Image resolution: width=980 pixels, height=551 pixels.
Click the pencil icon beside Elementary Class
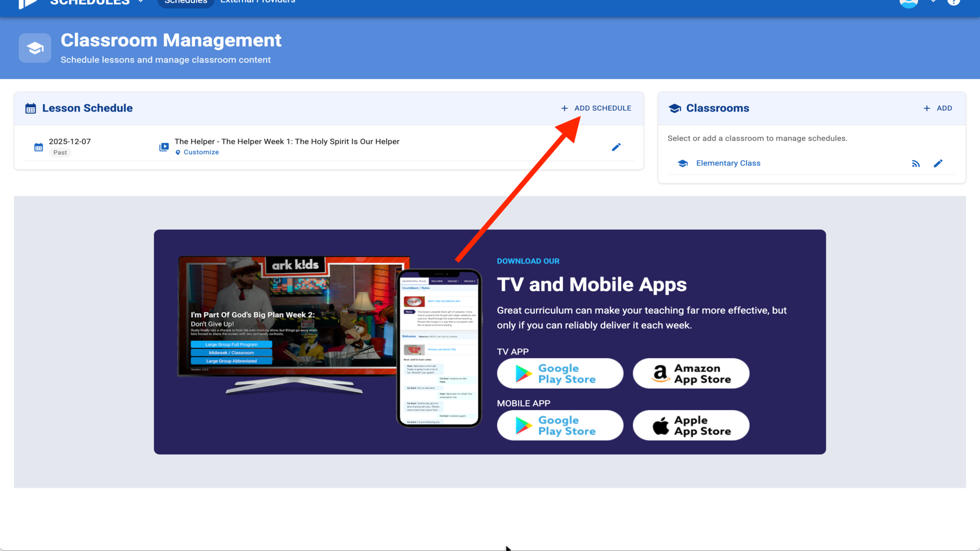[938, 164]
